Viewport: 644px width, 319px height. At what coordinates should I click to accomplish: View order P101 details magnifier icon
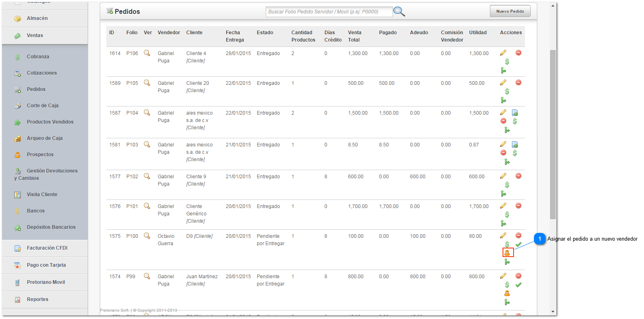147,206
